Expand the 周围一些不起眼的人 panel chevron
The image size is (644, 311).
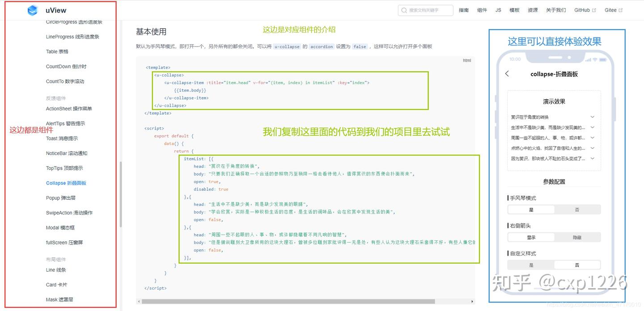click(x=593, y=138)
